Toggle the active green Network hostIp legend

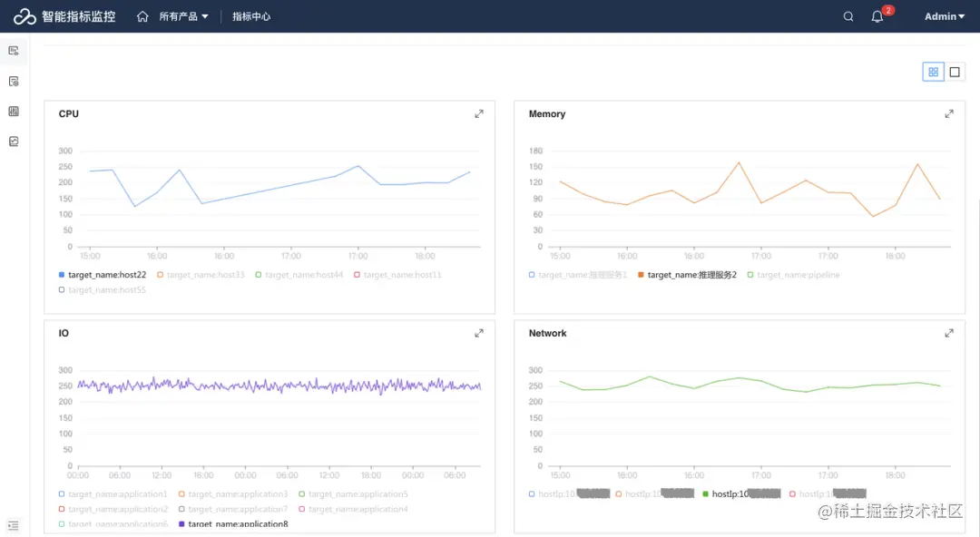tap(741, 493)
